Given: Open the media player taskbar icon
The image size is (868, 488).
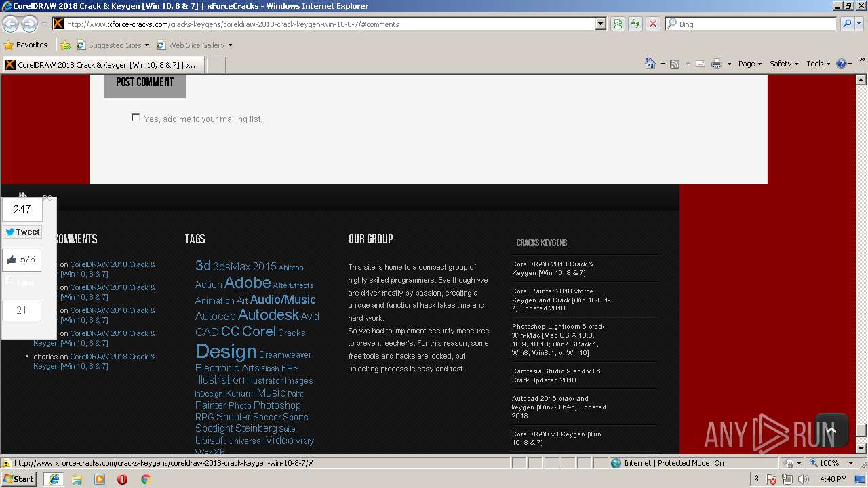Looking at the screenshot, I should point(100,479).
